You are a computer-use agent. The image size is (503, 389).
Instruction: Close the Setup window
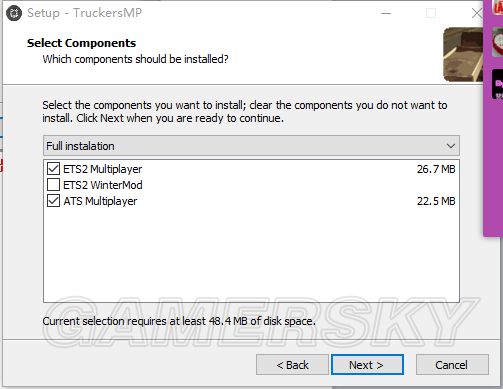point(477,13)
